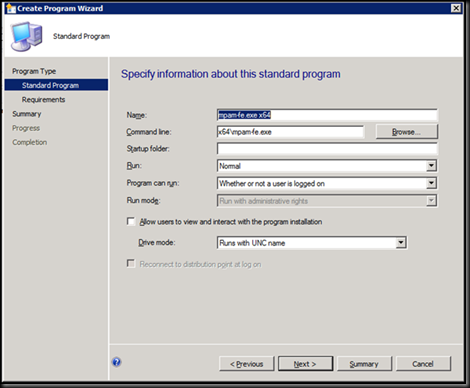Jump to the Summary step in sidebar
Screen dimensions: 470x388
pyautogui.click(x=27, y=114)
